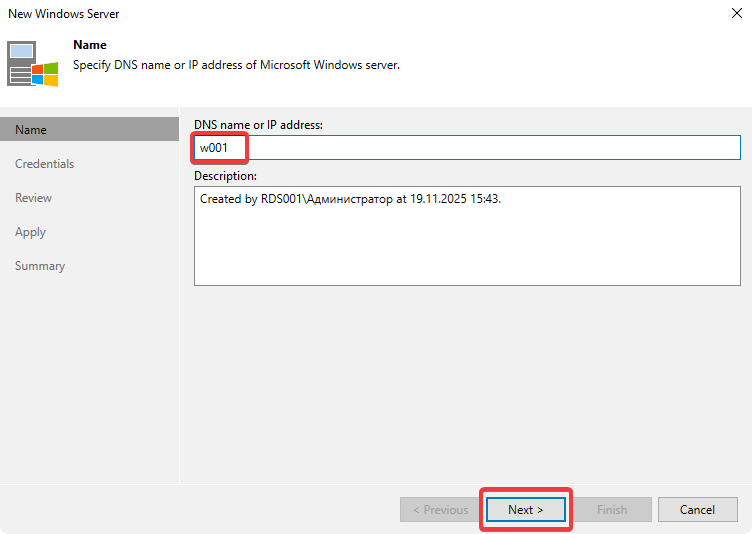
Task: Focus the DNS name or IP address field
Action: (490, 148)
